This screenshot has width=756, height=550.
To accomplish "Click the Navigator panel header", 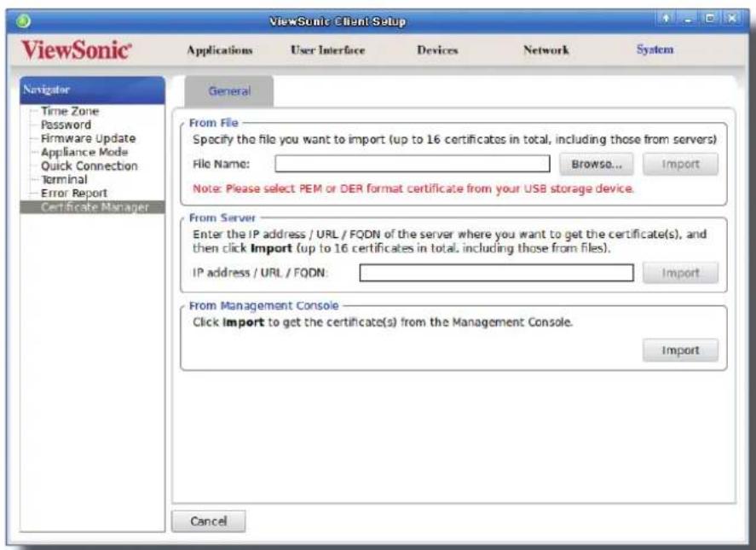I will pyautogui.click(x=93, y=90).
